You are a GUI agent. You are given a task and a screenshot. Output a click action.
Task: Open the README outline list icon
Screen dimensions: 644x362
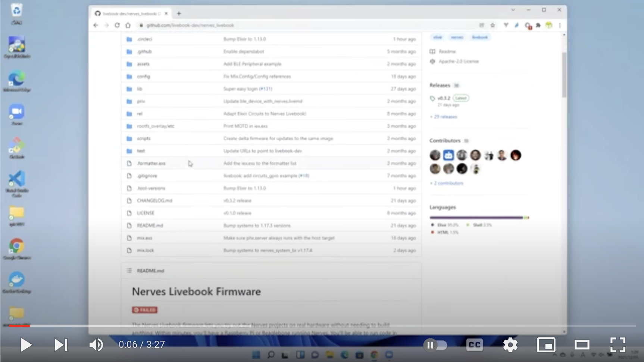pos(129,271)
